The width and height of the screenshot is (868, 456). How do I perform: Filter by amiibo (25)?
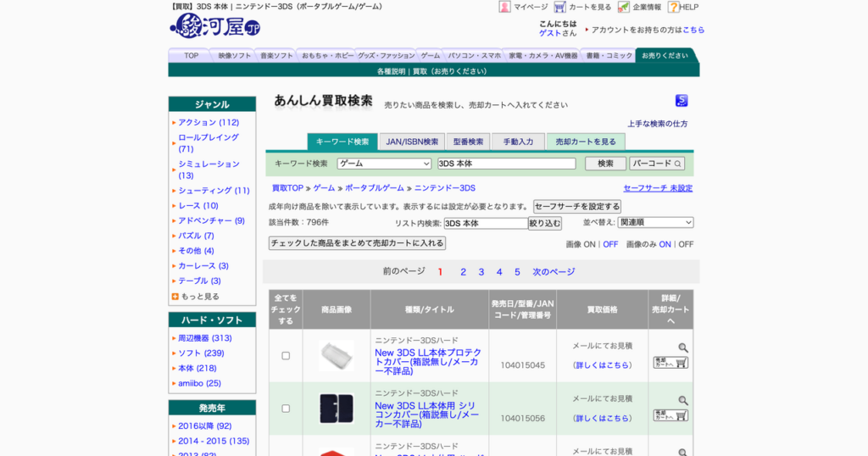point(199,383)
